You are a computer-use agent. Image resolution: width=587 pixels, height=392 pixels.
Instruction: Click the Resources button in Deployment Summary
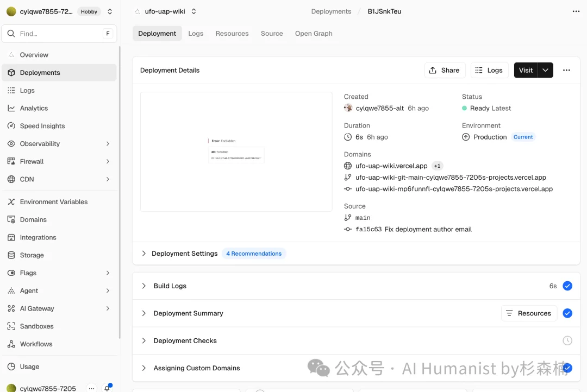[x=529, y=313]
